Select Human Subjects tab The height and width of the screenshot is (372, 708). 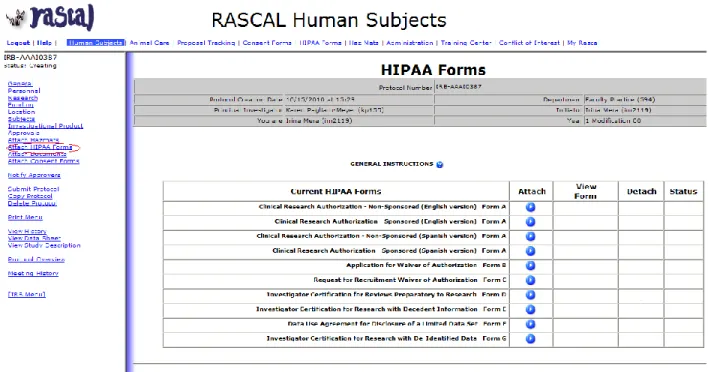(x=95, y=43)
